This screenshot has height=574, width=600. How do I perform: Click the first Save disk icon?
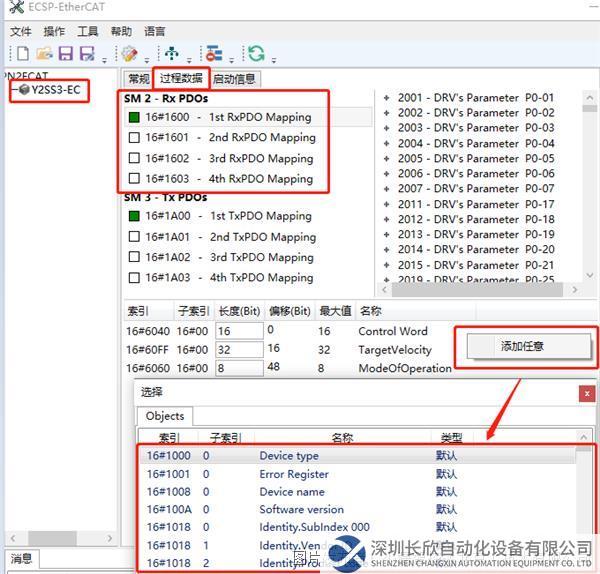(x=65, y=53)
